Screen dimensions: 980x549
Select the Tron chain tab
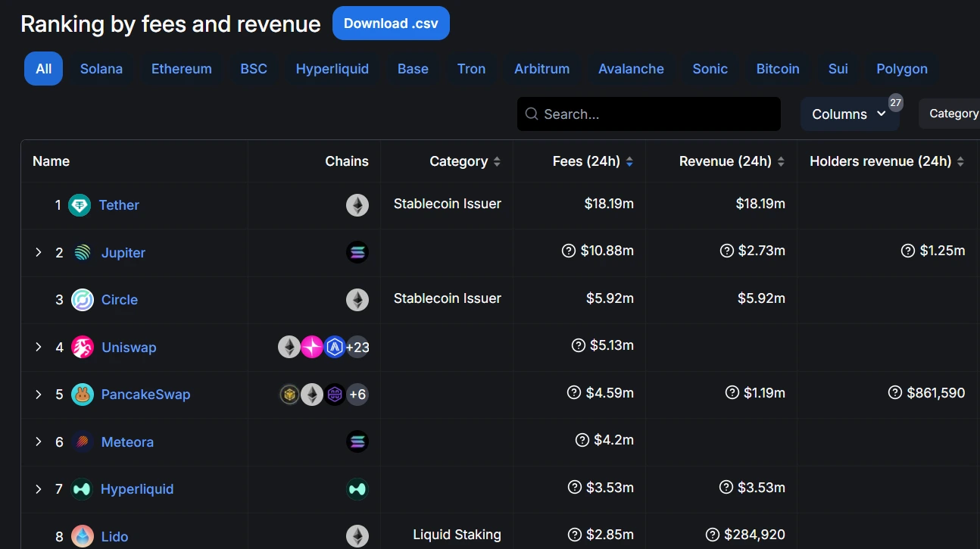(471, 69)
